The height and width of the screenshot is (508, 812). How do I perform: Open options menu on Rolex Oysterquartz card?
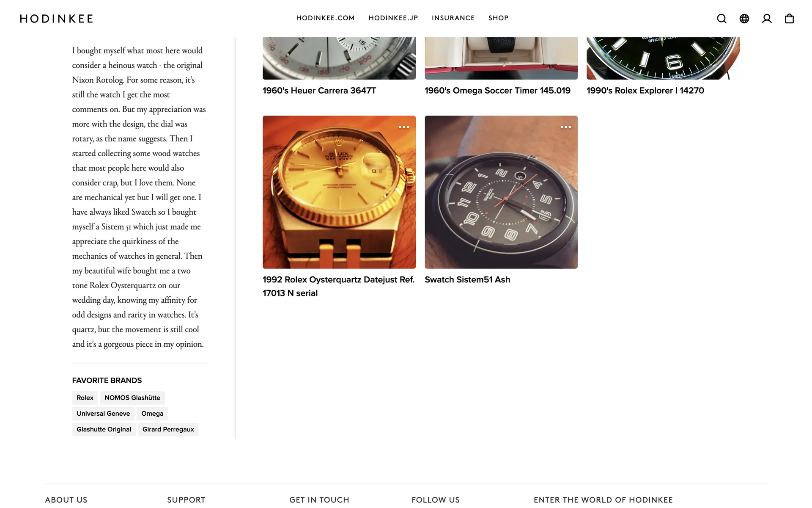click(404, 127)
